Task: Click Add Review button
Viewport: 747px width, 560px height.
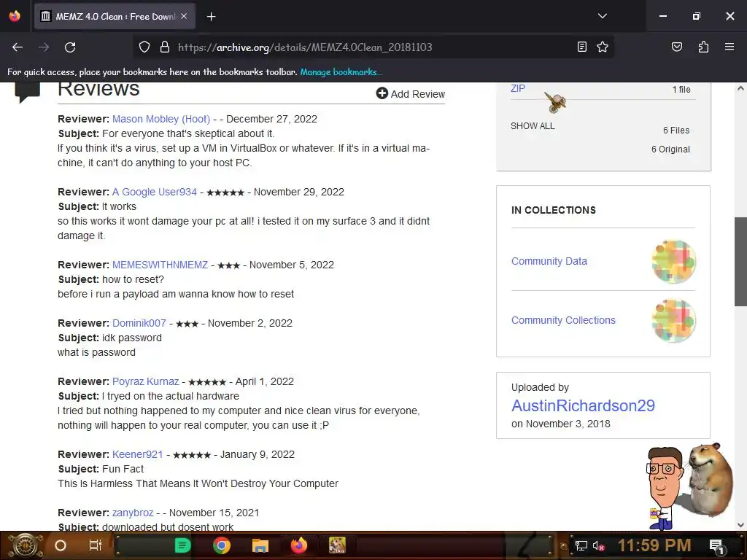Action: click(x=411, y=94)
